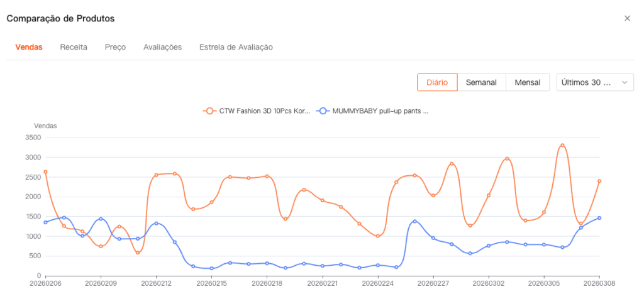Click blue data point at 20260226 peak
Image resolution: width=644 pixels, height=294 pixels.
(414, 221)
